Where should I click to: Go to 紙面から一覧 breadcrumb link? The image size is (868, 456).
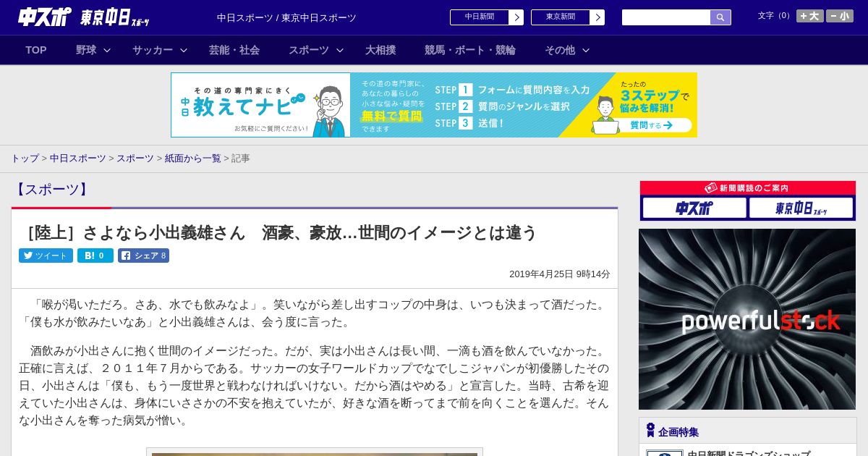(x=193, y=158)
